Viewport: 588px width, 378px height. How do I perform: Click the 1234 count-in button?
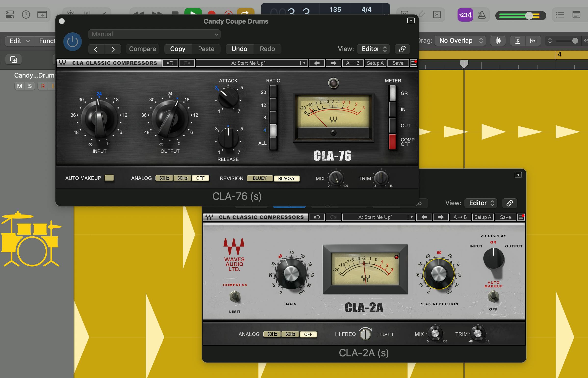point(465,15)
